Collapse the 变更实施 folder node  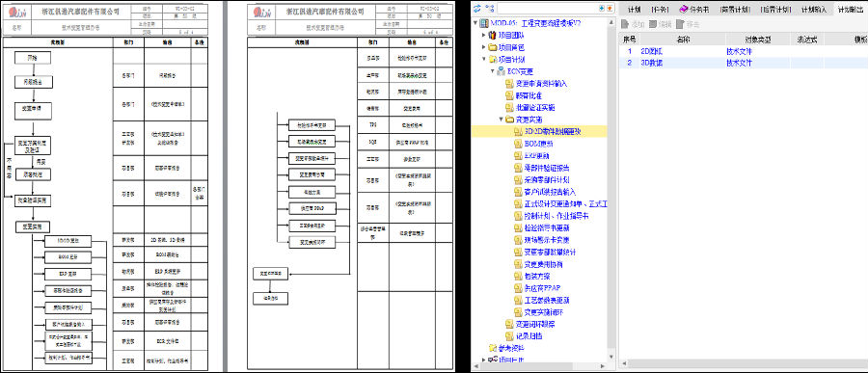pos(501,119)
